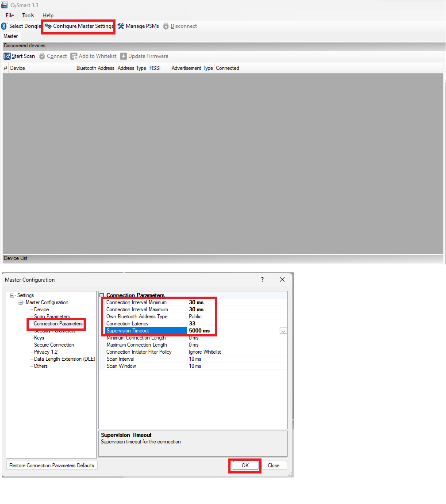This screenshot has height=504, width=446.
Task: Click the Device column header
Action: click(42, 68)
